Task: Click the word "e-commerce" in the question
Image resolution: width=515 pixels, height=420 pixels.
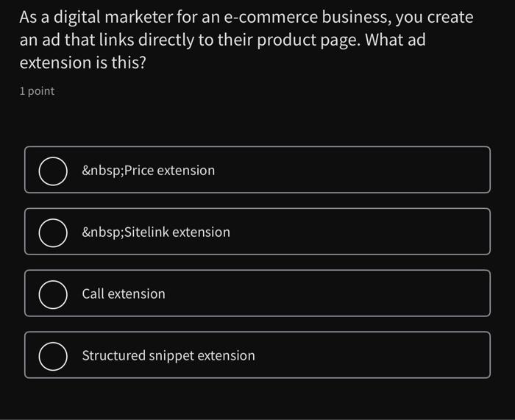Action: [274, 17]
